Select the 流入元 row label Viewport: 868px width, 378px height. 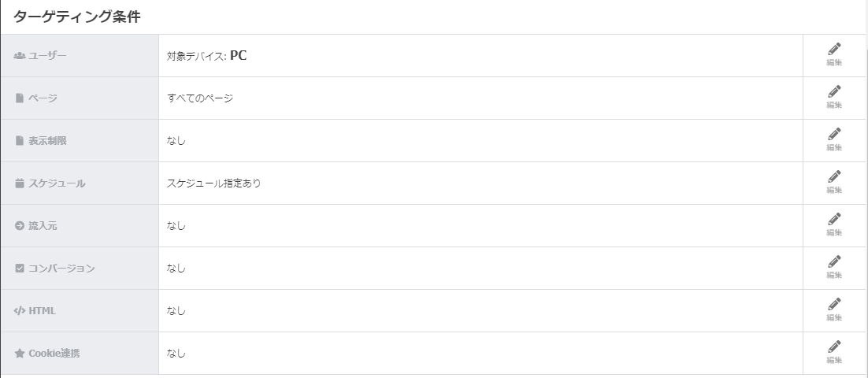pos(43,226)
